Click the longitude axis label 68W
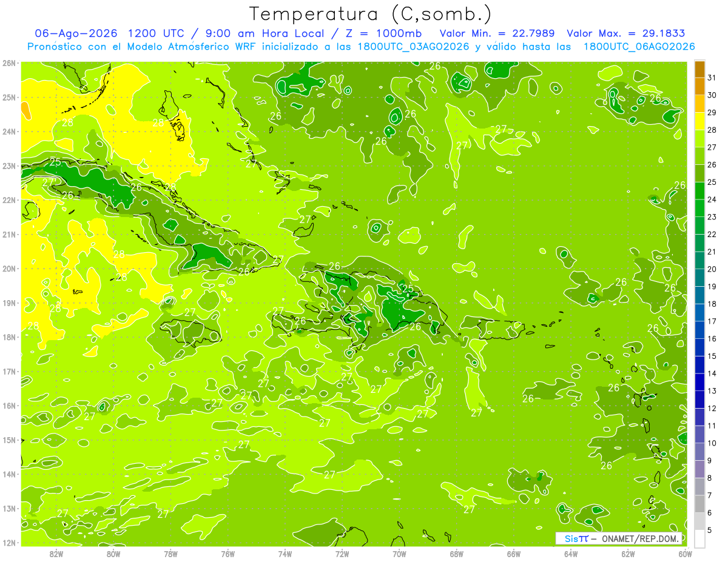Image resolution: width=728 pixels, height=562 pixels. pyautogui.click(x=457, y=554)
